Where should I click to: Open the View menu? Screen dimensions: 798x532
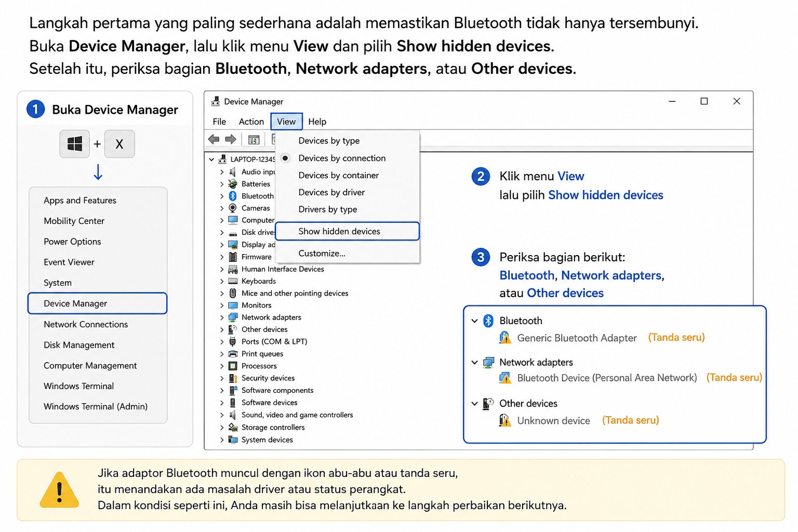286,122
